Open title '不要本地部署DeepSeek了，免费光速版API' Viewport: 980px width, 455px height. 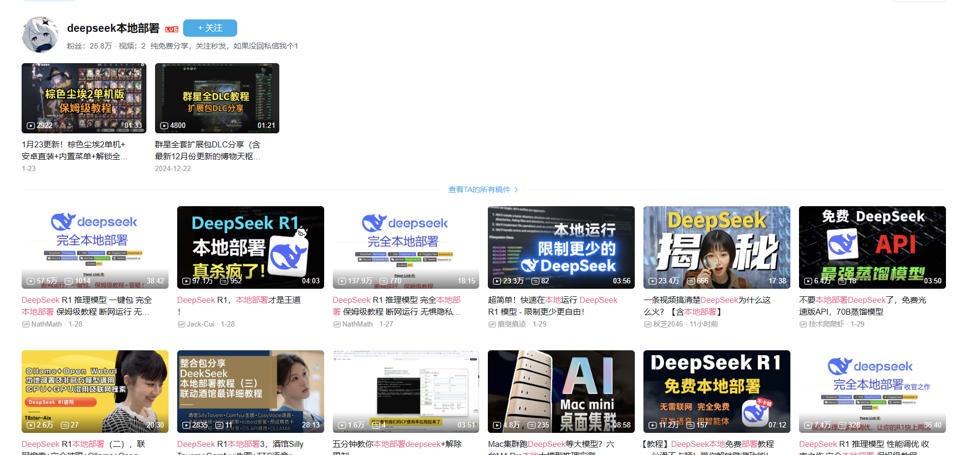pos(863,306)
